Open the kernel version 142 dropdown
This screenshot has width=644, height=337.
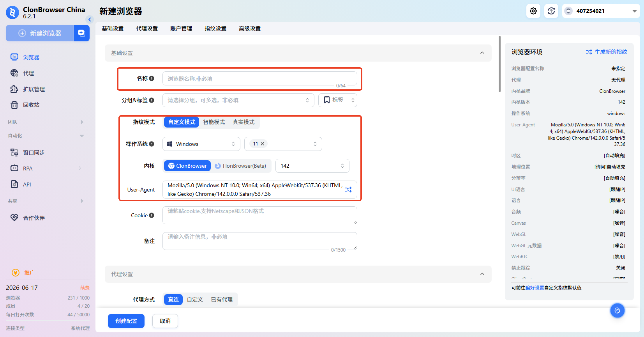[312, 166]
